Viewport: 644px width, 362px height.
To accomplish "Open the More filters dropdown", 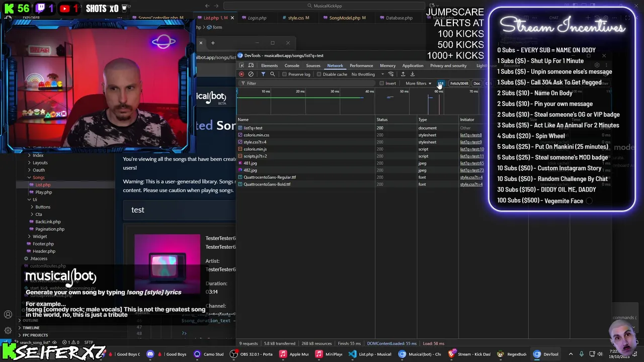I will (x=419, y=83).
